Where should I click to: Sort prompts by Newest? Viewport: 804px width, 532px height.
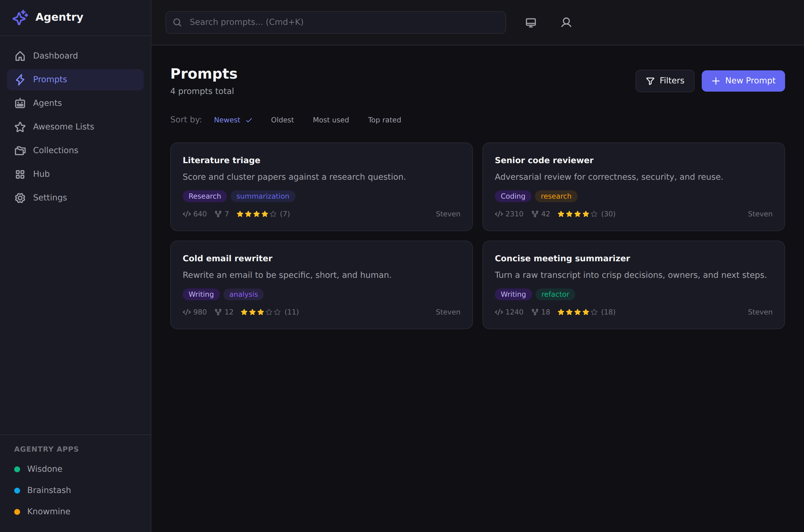233,120
